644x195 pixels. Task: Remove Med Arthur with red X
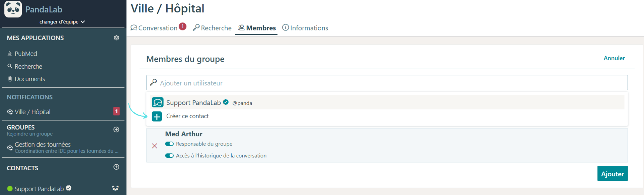(154, 146)
